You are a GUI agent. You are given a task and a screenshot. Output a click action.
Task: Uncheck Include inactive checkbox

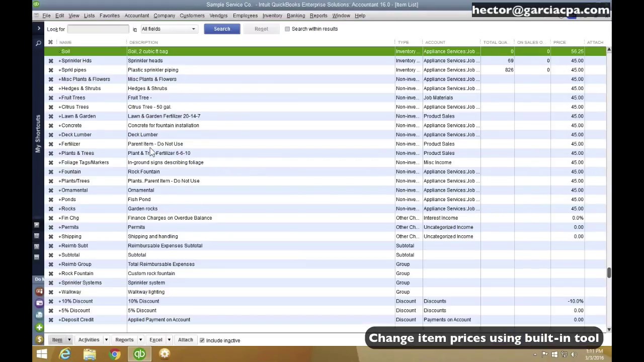click(x=202, y=340)
